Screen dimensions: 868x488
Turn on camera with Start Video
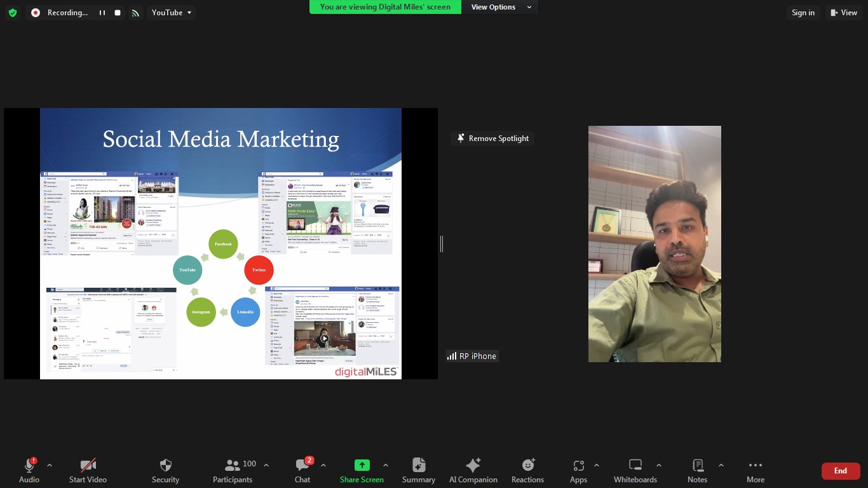tap(88, 471)
